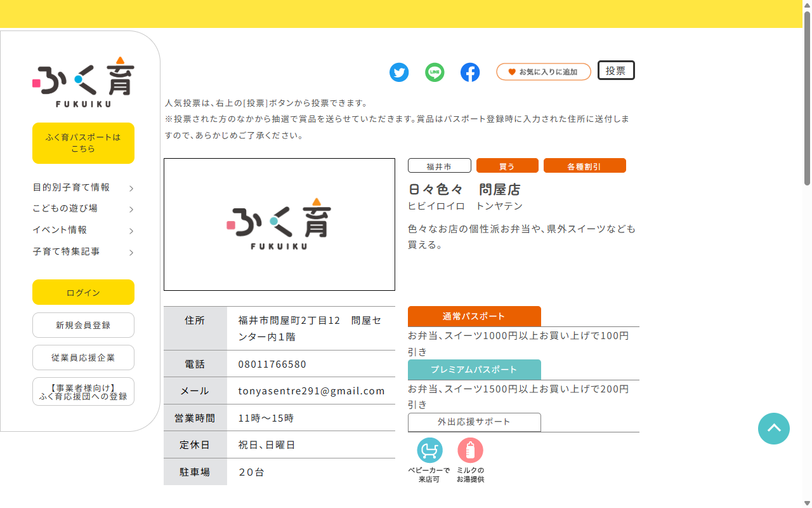Open the 従業員応援企業 button
This screenshot has height=508, width=812.
[x=83, y=358]
